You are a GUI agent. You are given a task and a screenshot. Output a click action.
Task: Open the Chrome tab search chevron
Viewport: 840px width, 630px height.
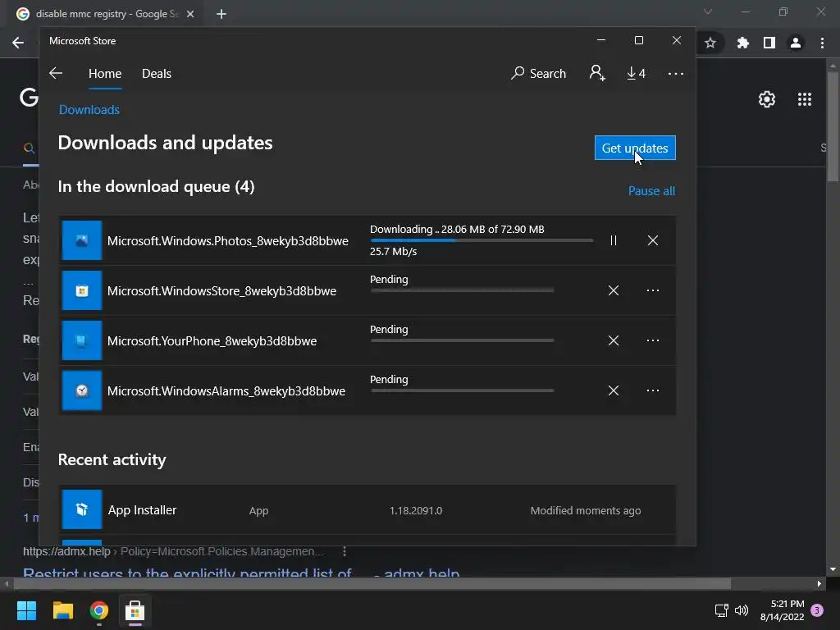click(708, 11)
